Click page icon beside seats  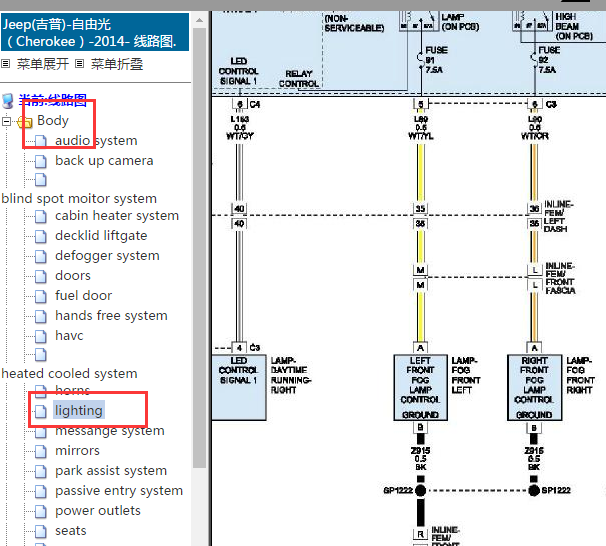coord(41,532)
